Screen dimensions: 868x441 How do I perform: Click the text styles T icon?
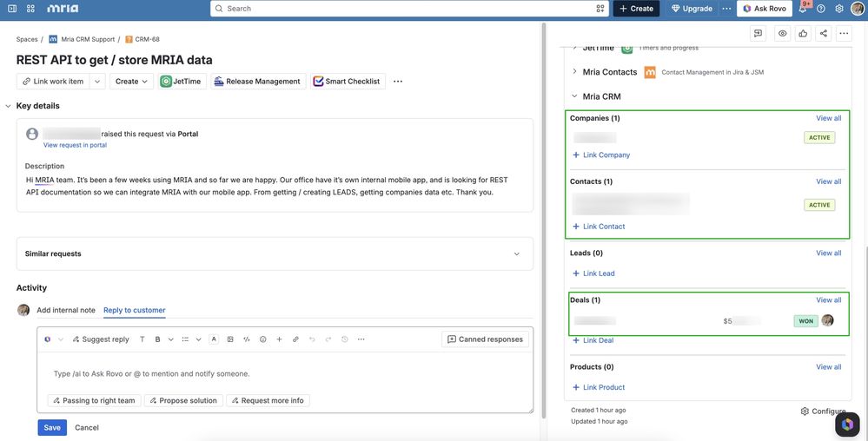point(142,339)
